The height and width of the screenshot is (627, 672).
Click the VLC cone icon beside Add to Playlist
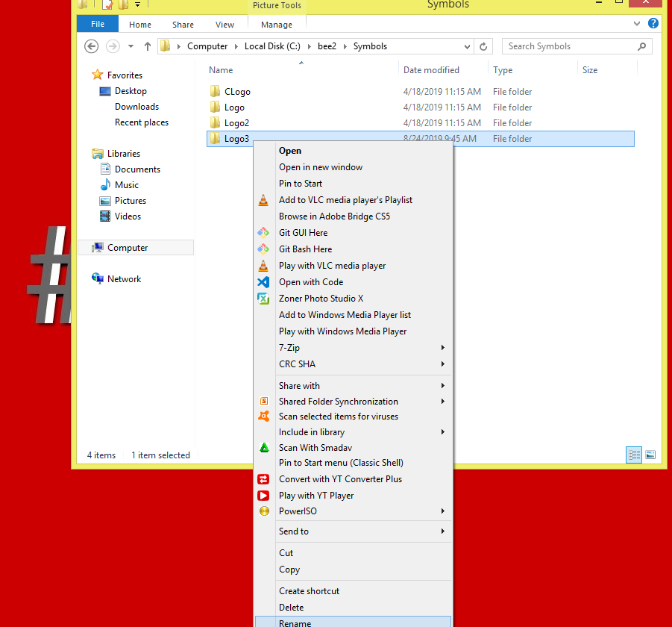click(x=263, y=200)
